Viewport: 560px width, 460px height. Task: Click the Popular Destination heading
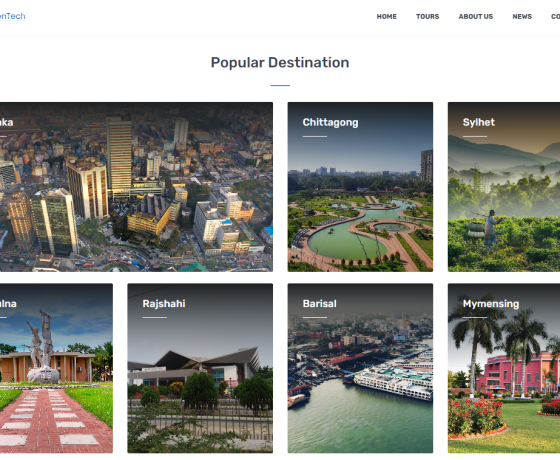point(280,62)
